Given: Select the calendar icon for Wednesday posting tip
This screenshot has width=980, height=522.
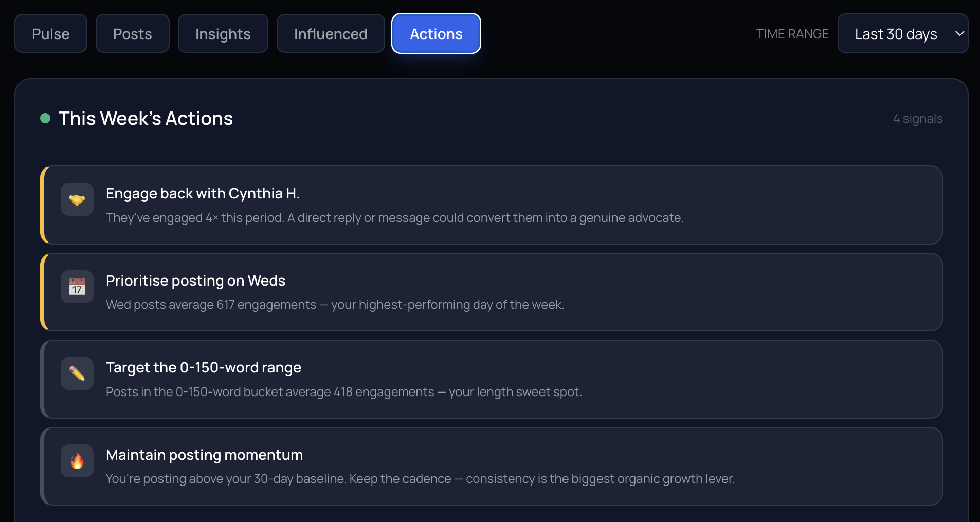Looking at the screenshot, I should pos(77,287).
